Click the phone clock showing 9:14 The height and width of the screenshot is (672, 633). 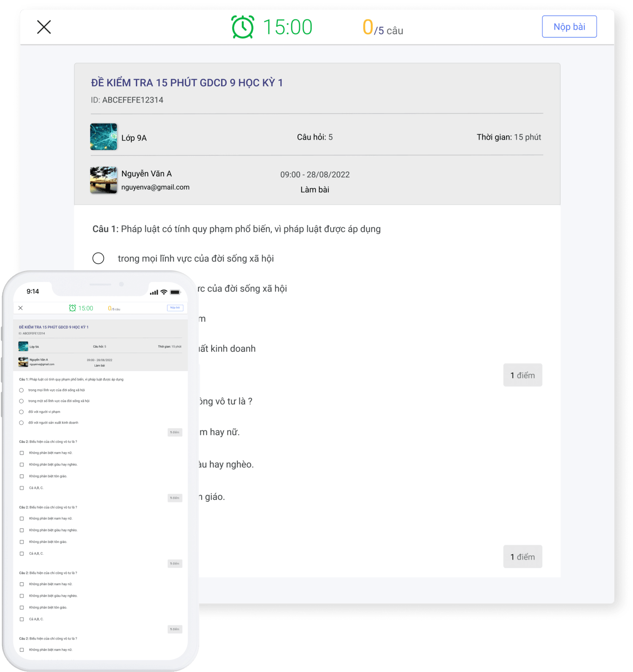pyautogui.click(x=32, y=291)
